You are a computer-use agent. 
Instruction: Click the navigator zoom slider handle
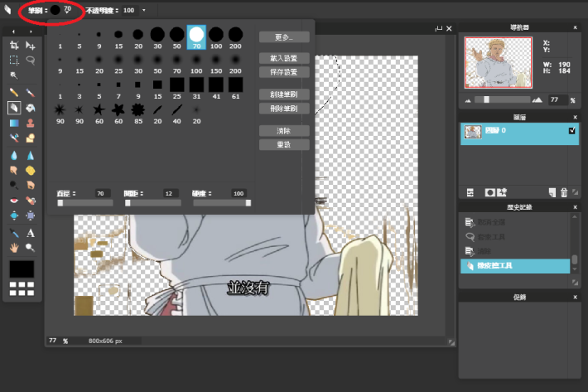[486, 99]
